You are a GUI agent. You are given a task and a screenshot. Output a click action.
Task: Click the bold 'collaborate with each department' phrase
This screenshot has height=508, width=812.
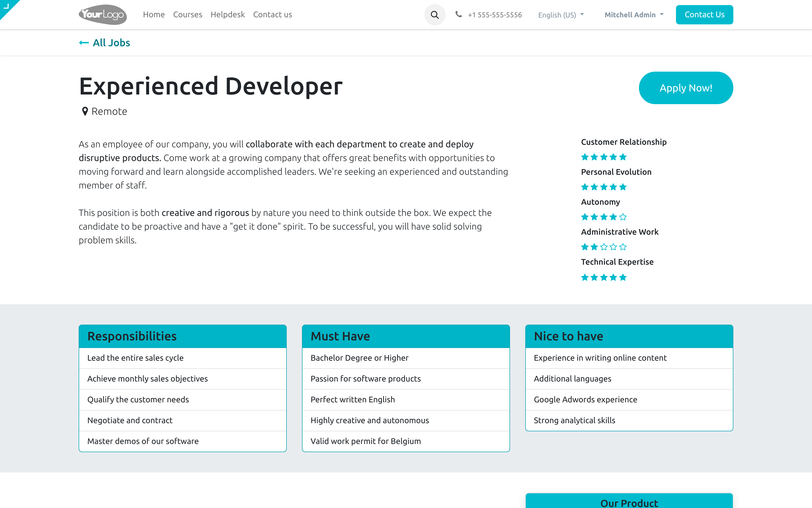click(x=316, y=144)
